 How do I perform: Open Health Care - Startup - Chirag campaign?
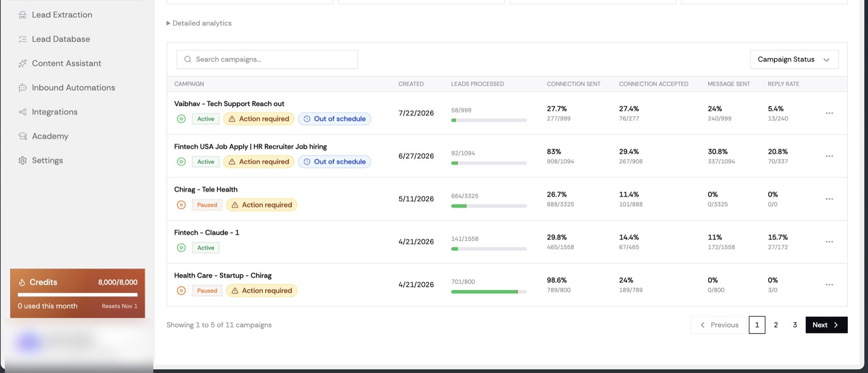point(223,276)
